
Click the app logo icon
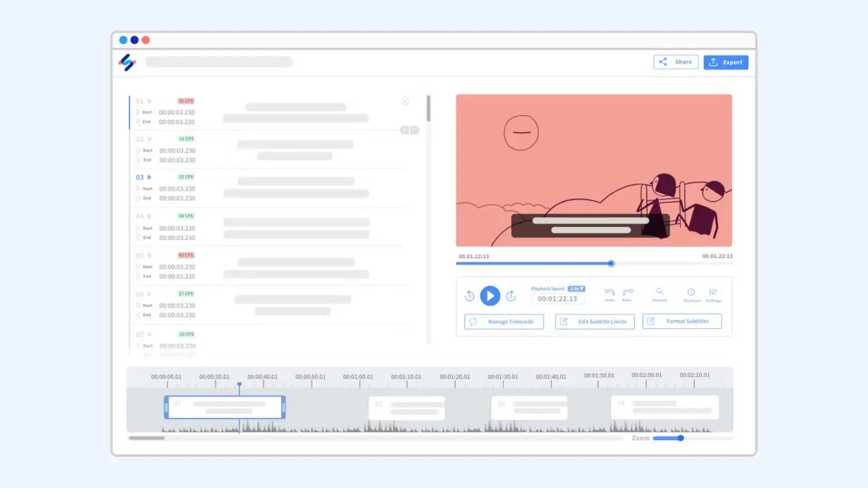[127, 62]
